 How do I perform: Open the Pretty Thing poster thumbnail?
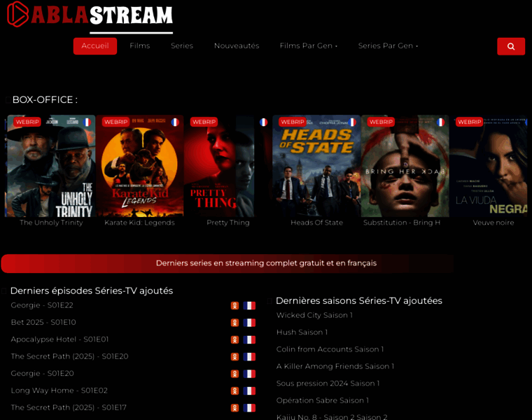(228, 166)
